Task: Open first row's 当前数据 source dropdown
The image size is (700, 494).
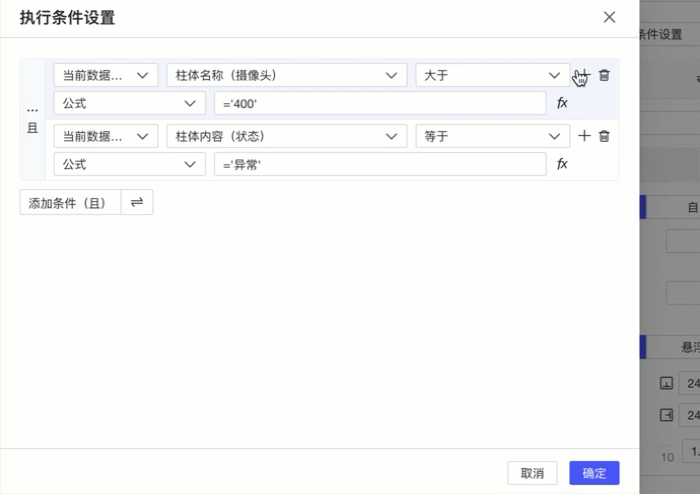Action: pyautogui.click(x=105, y=75)
